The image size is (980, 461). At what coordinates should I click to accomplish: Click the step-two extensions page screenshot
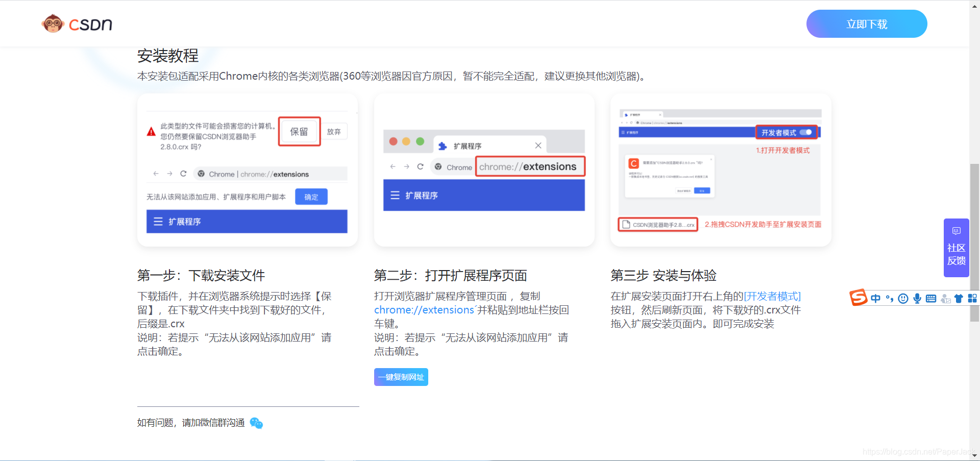click(x=483, y=170)
